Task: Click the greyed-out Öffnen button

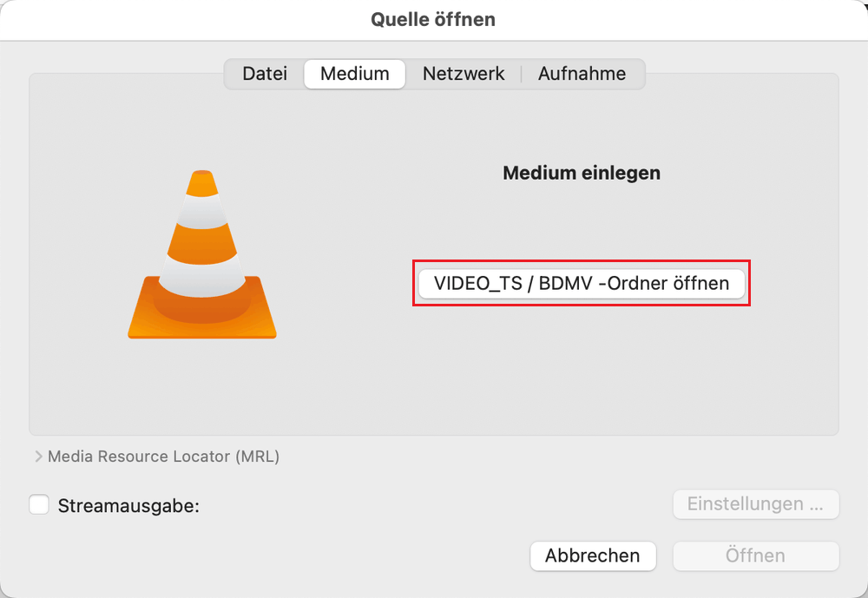Action: (x=756, y=555)
